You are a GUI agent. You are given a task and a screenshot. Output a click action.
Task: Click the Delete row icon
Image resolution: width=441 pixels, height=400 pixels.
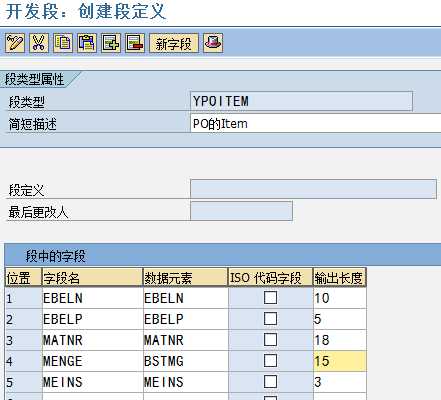[135, 43]
